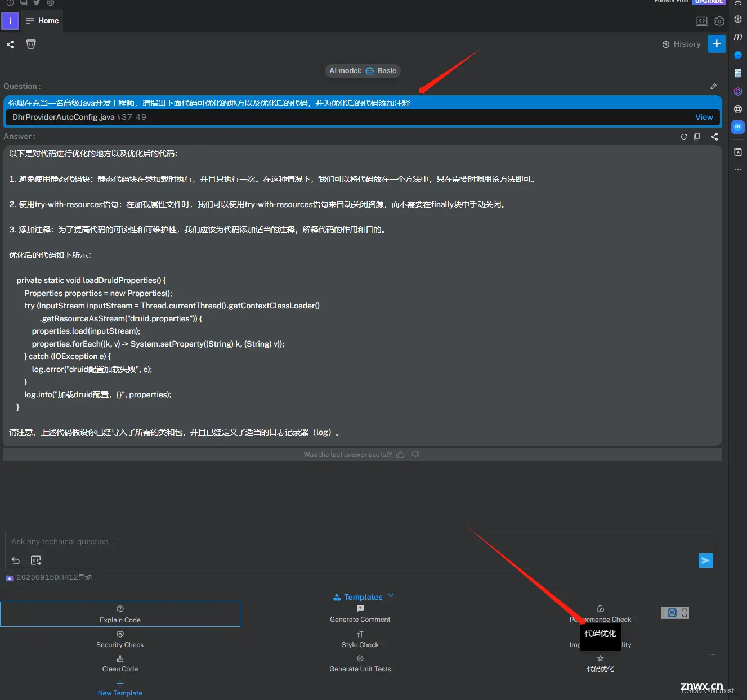Create a New Template
Image resolution: width=747 pixels, height=700 pixels.
(x=120, y=688)
